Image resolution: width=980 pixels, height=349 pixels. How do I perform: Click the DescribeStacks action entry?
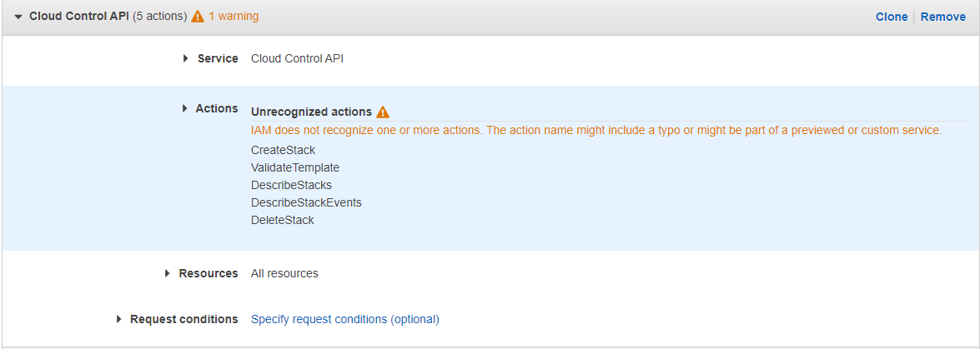[291, 185]
